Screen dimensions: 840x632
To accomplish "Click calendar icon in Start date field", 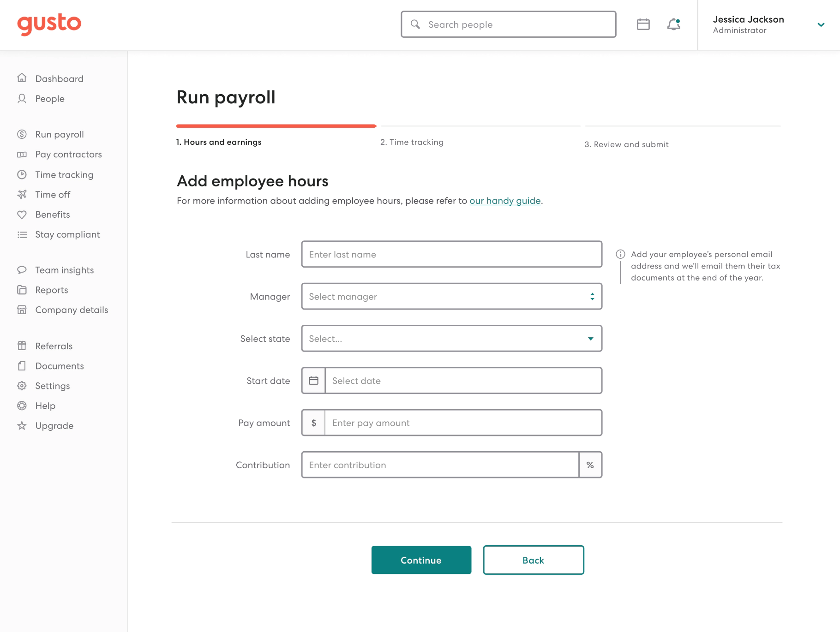I will coord(314,381).
